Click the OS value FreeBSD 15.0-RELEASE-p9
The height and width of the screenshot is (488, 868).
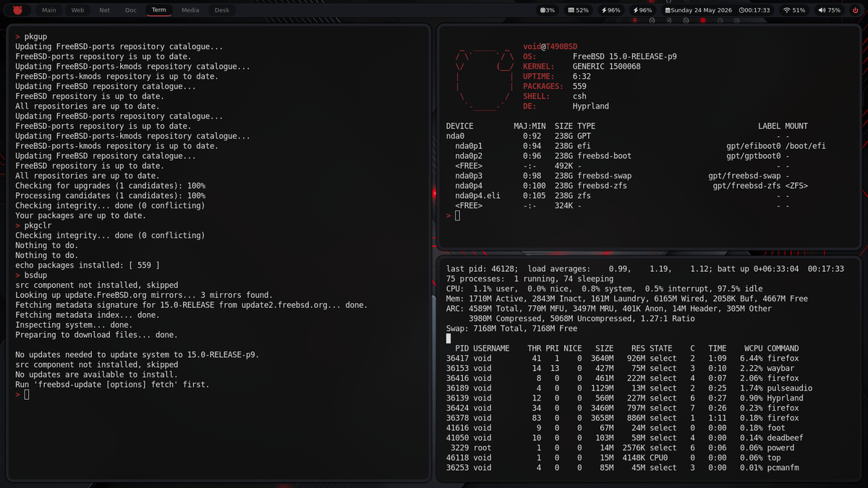click(x=625, y=56)
